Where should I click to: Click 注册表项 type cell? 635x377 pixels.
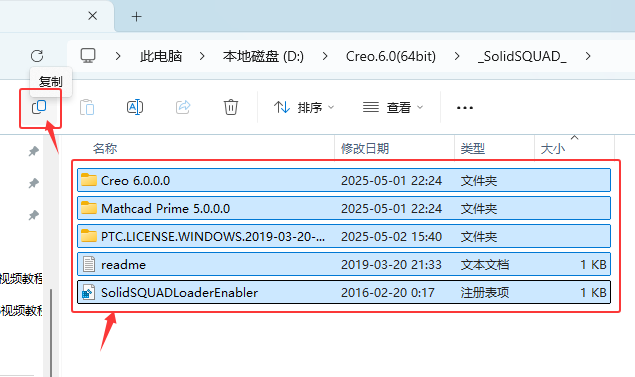tap(485, 292)
